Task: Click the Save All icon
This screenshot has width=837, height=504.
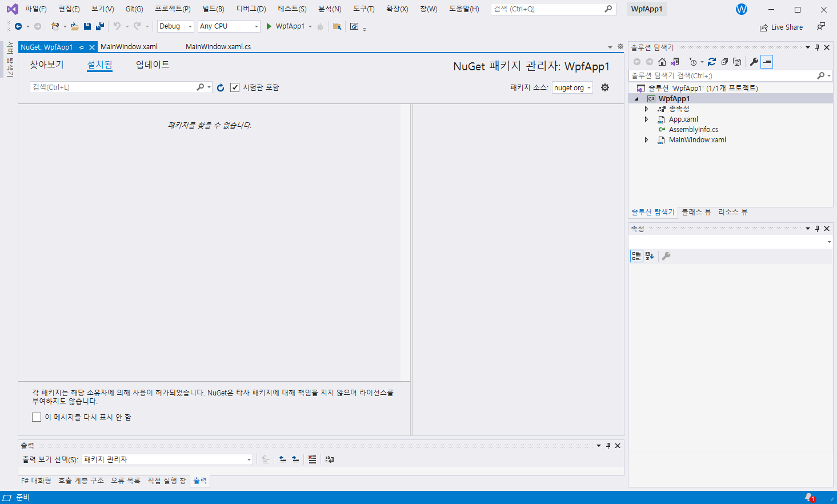Action: coord(100,26)
